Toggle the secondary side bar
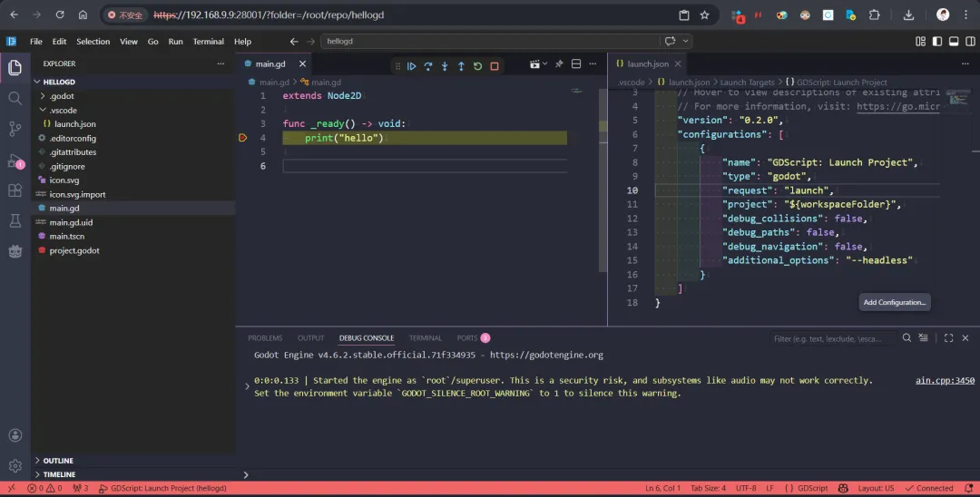Viewport: 980px width, 497px height. click(970, 41)
